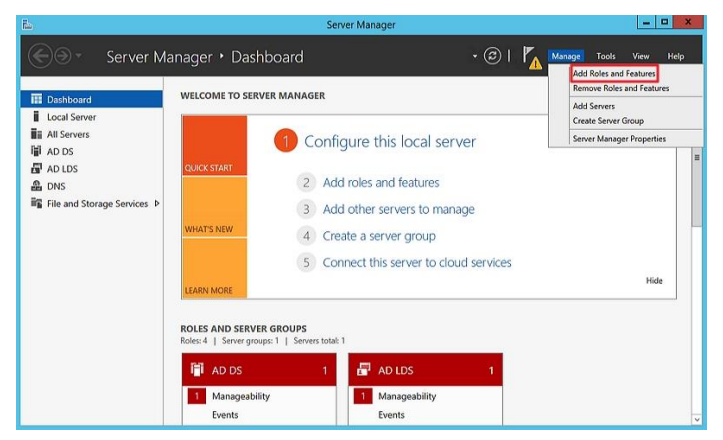
Task: Open the notifications flag with warning
Action: pos(532,58)
